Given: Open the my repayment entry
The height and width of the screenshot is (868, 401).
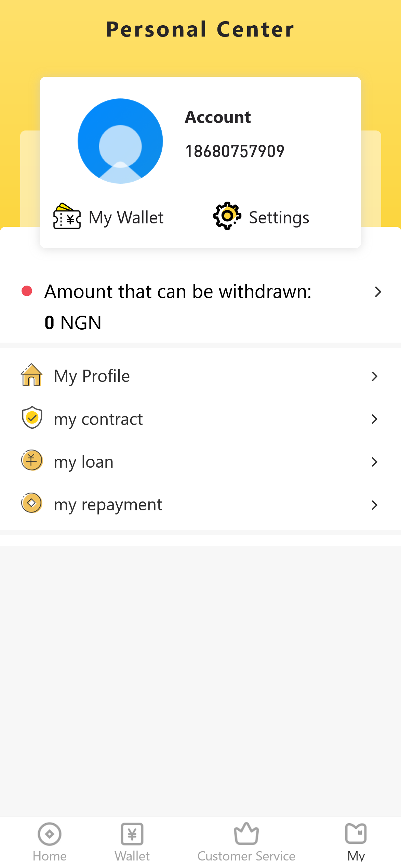Looking at the screenshot, I should pos(108,505).
